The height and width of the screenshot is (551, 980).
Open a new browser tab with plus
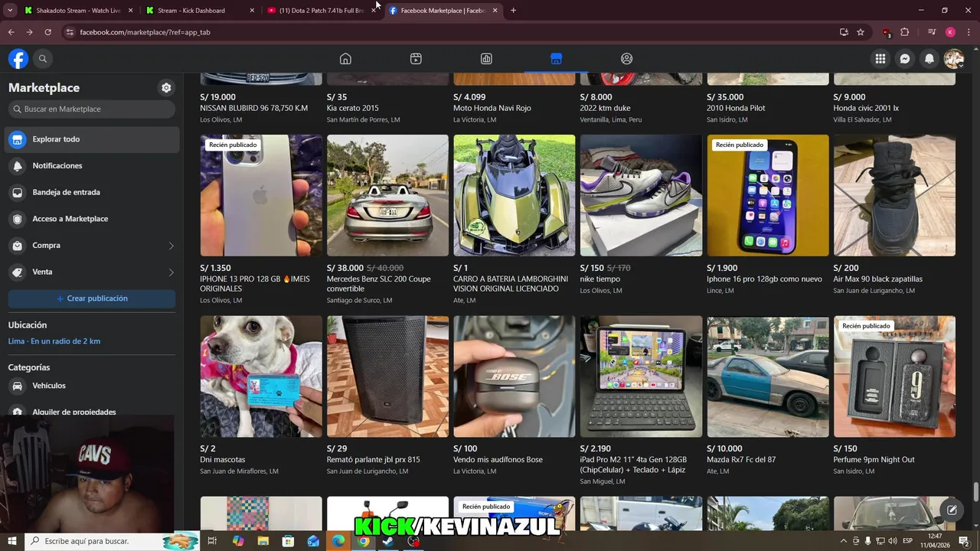point(513,11)
